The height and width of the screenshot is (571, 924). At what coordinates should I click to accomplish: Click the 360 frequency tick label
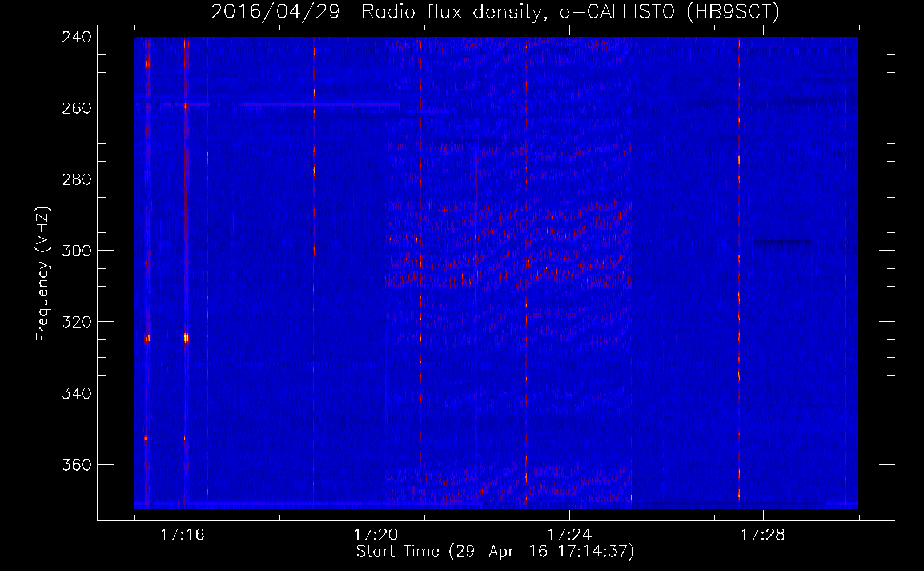[x=76, y=465]
